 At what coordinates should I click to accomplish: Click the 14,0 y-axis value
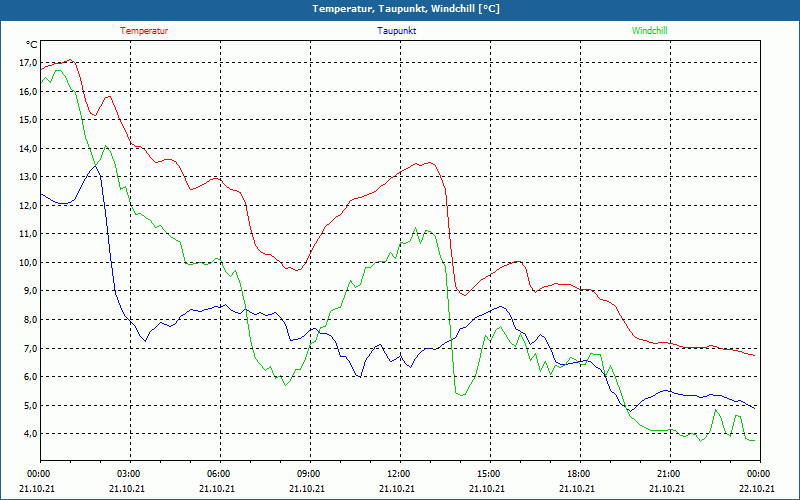pyautogui.click(x=28, y=148)
